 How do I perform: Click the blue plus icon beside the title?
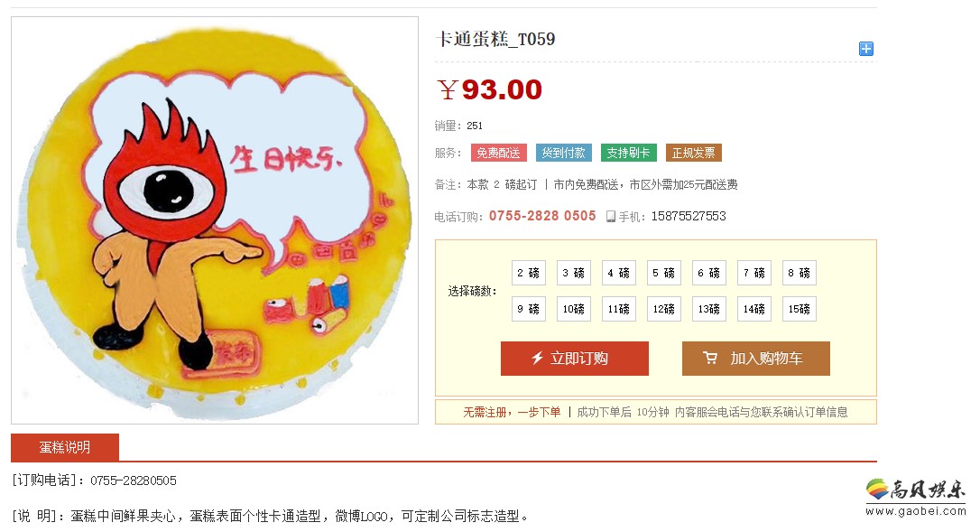coord(865,49)
